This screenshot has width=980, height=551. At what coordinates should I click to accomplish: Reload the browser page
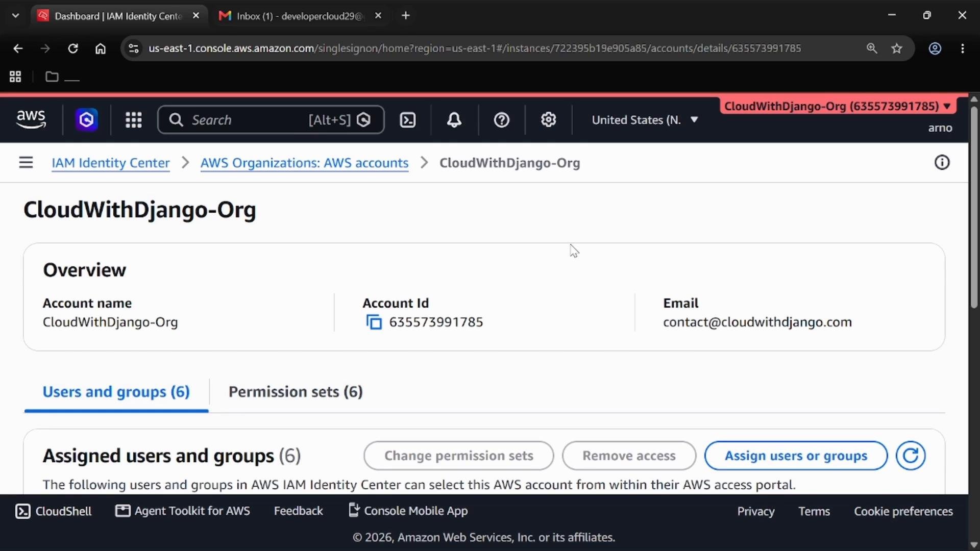tap(73, 48)
